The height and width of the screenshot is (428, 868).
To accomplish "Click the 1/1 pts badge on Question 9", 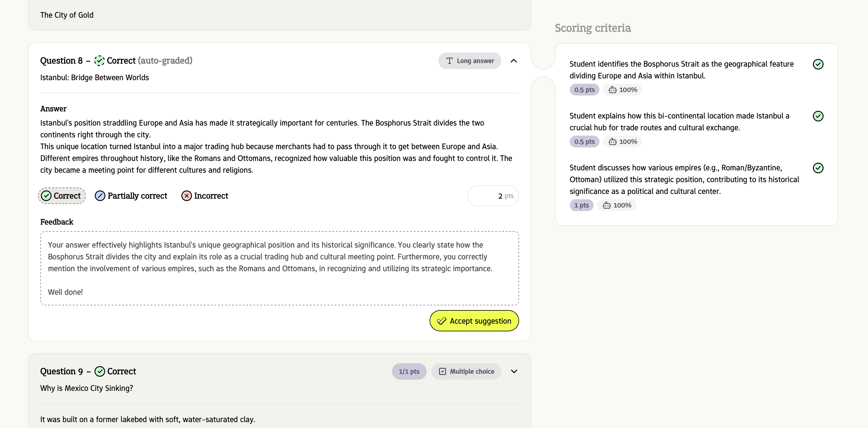I will (409, 371).
